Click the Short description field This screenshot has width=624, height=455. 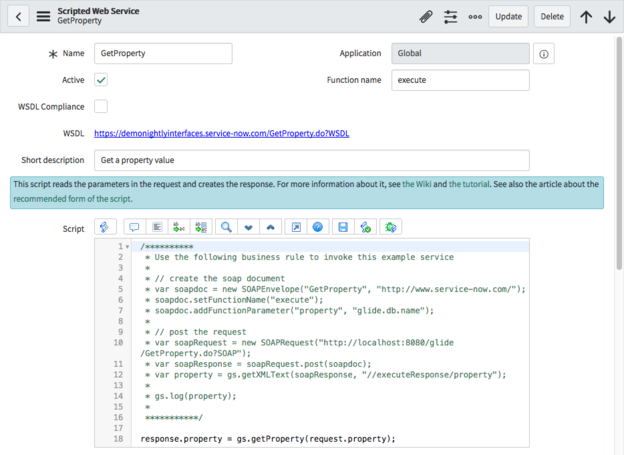pos(312,160)
